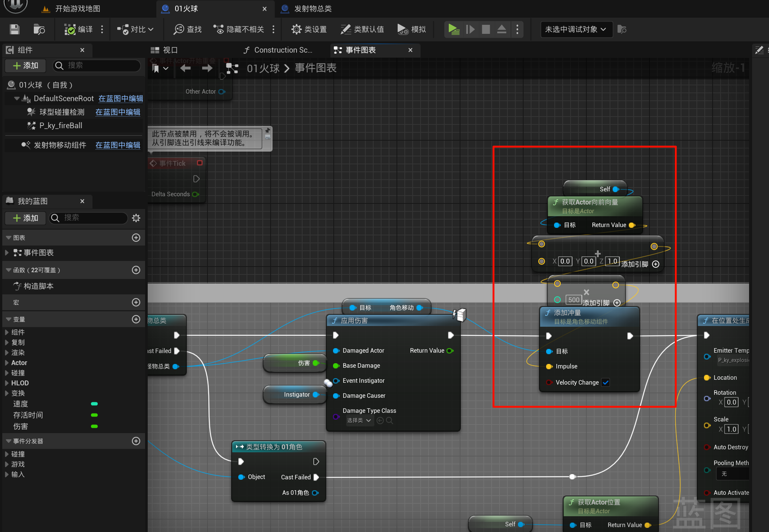The height and width of the screenshot is (532, 769).
Task: Open Class Settings from the toolbar
Action: [x=309, y=29]
